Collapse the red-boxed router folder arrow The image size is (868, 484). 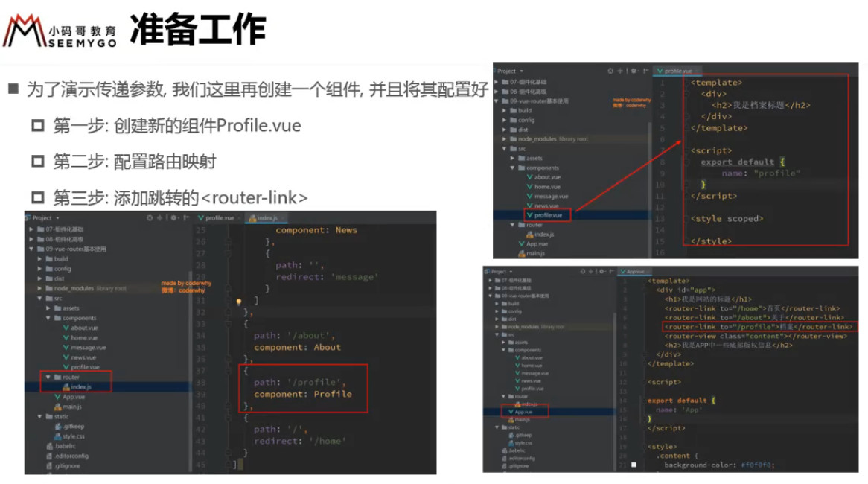tap(48, 377)
